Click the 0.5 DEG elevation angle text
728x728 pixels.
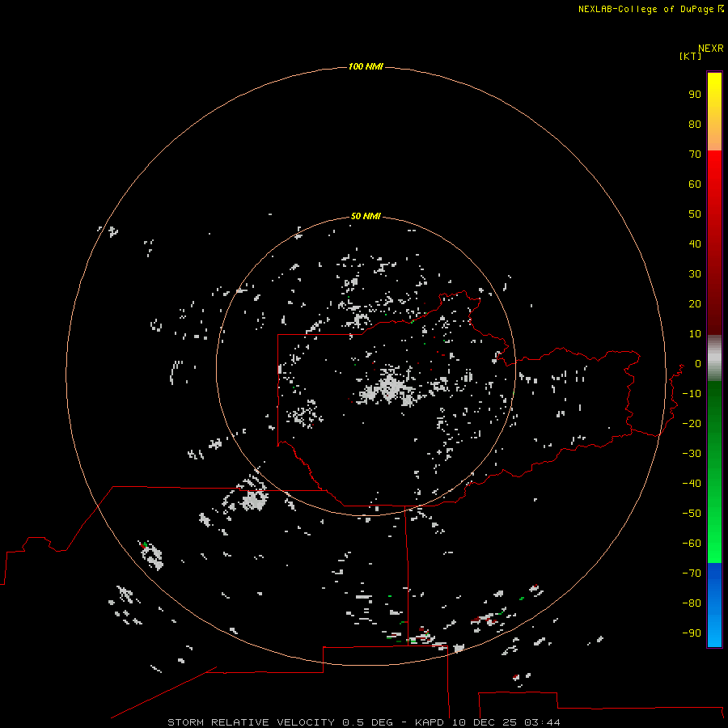(x=367, y=722)
